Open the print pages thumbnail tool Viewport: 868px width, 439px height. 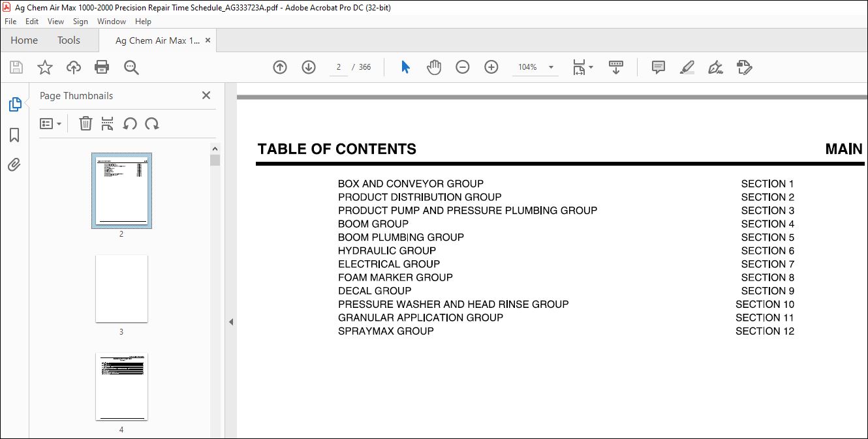[108, 123]
